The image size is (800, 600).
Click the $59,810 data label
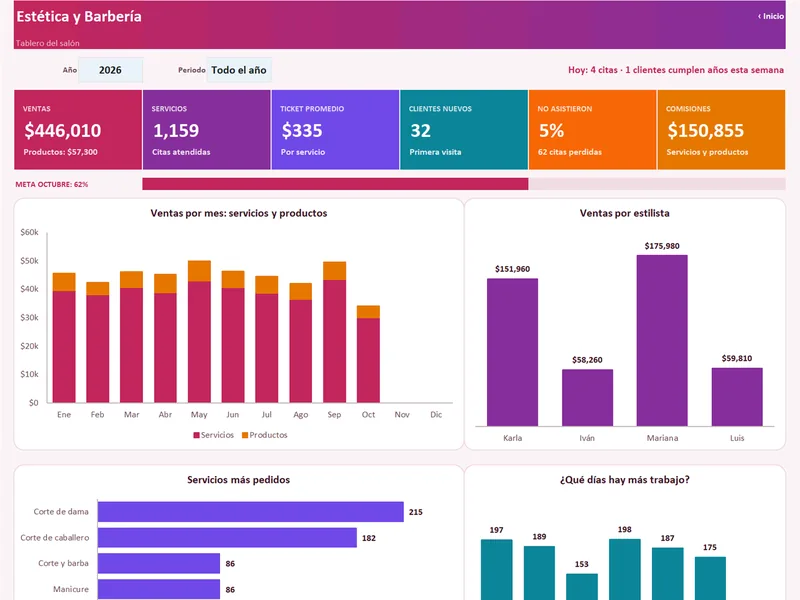point(737,358)
